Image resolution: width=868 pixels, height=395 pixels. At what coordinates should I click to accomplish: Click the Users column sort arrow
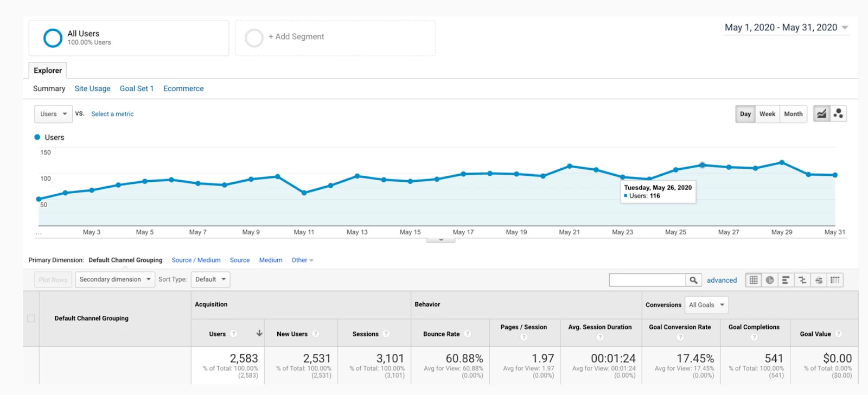(x=259, y=333)
